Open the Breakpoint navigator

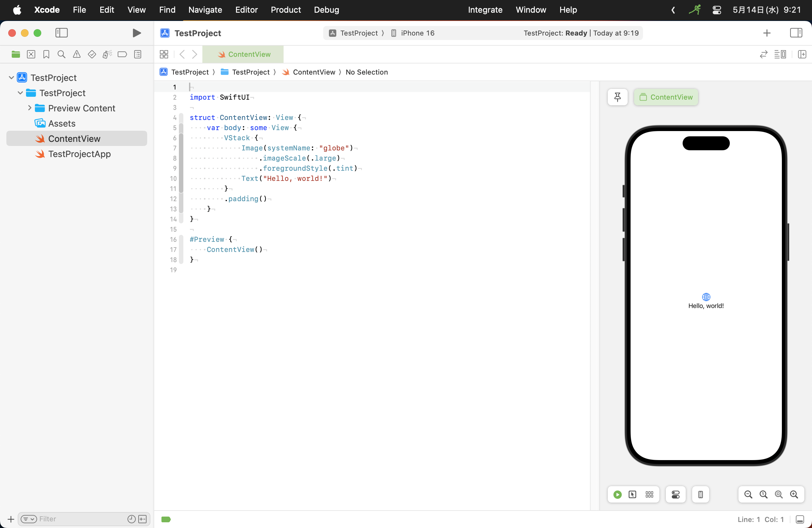point(122,54)
